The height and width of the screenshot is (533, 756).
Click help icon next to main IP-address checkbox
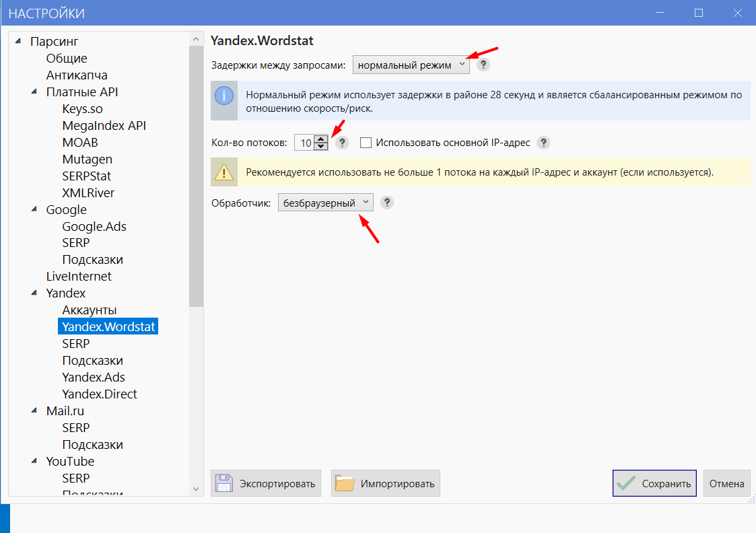(543, 143)
